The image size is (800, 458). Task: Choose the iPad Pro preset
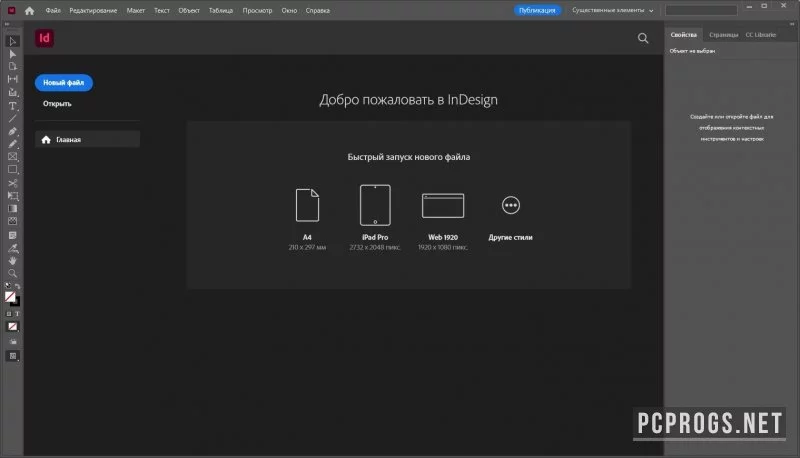375,218
